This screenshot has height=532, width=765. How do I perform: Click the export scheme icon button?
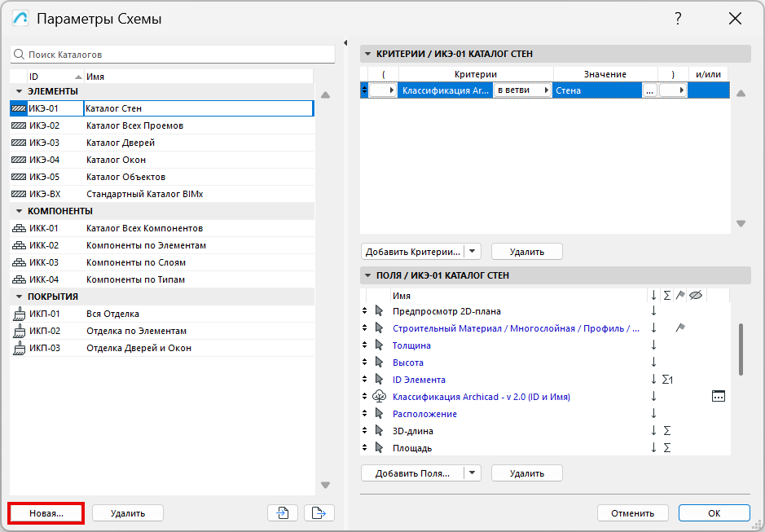(x=319, y=512)
